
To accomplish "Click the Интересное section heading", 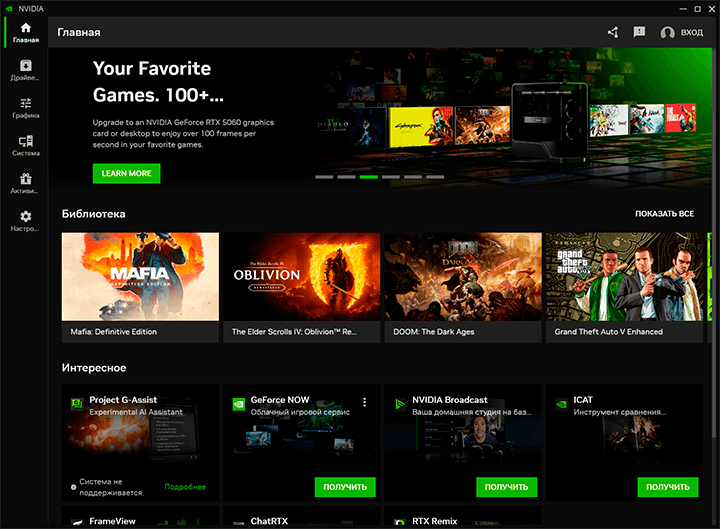I will click(x=94, y=368).
